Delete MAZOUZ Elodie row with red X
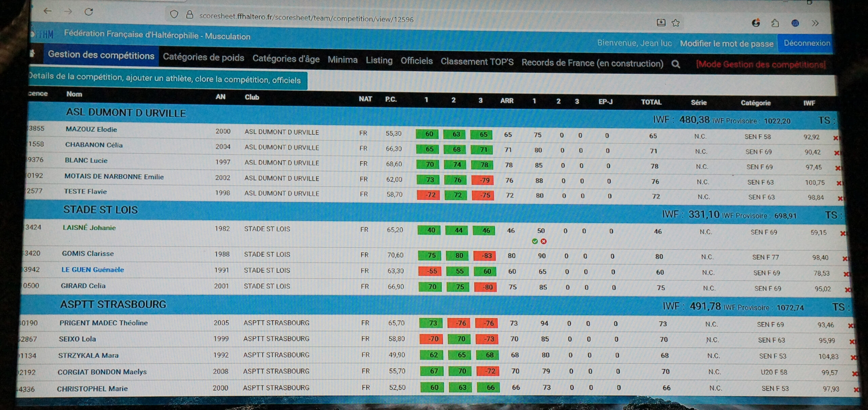Screen dimensions: 868x410 click(x=835, y=138)
